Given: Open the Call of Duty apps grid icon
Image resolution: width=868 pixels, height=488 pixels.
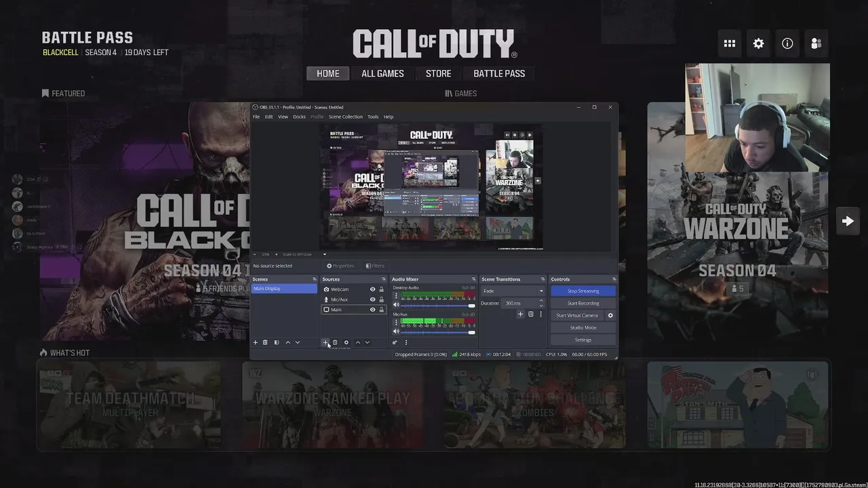Looking at the screenshot, I should [x=730, y=43].
